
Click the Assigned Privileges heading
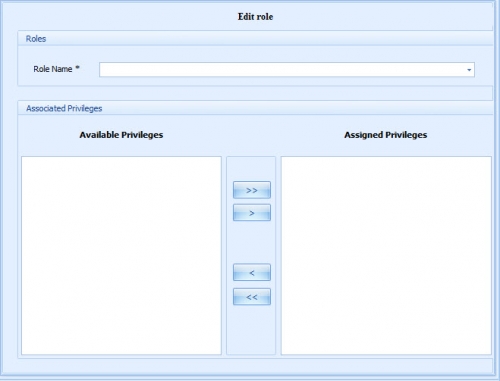[x=386, y=135]
